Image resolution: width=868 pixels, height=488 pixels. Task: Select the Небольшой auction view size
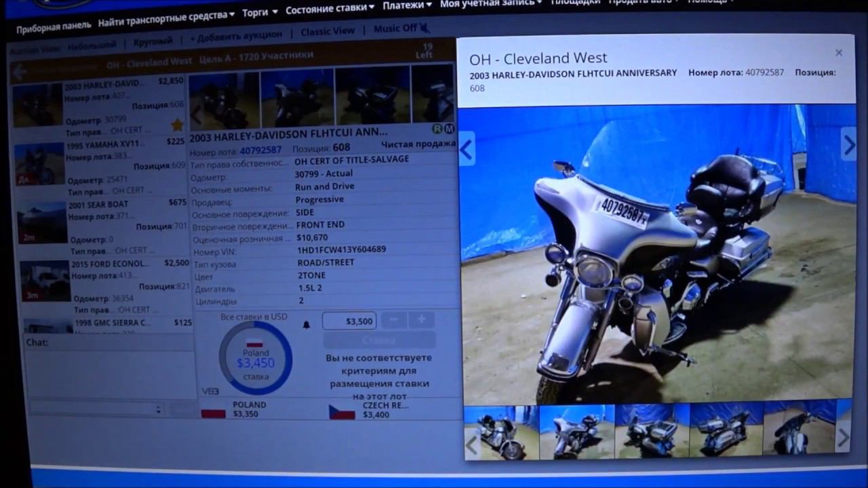(x=91, y=46)
